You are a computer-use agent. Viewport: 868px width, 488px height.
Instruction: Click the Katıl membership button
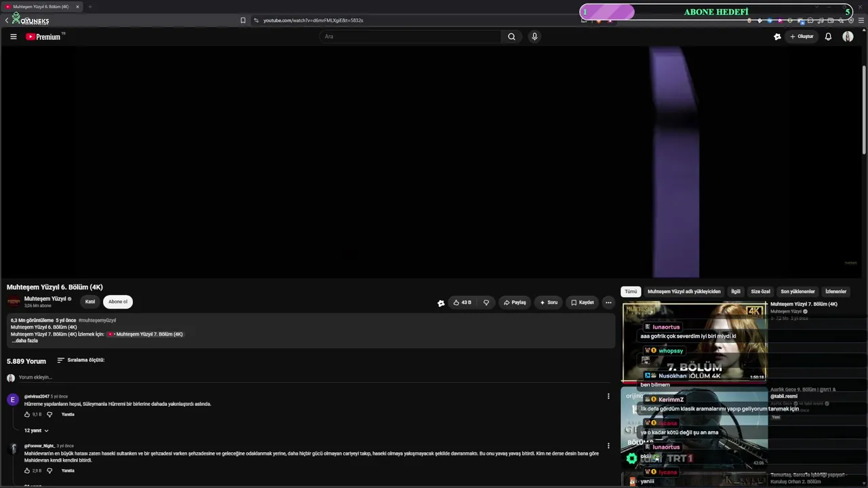click(90, 302)
